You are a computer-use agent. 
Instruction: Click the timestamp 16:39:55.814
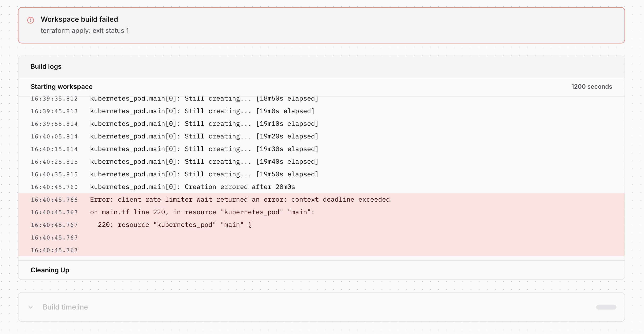[54, 124]
